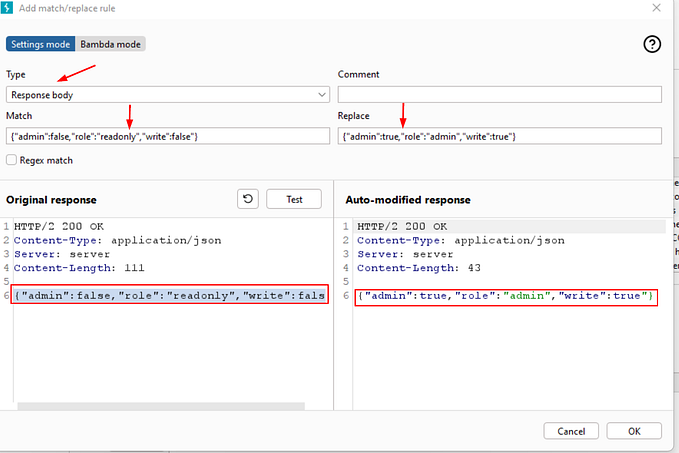
Task: Click Content-Length: 43 in Auto-modified response
Action: [419, 268]
